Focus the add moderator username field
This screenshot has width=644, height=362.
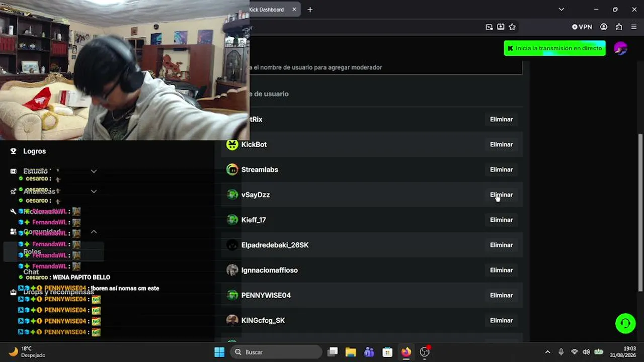click(386, 67)
